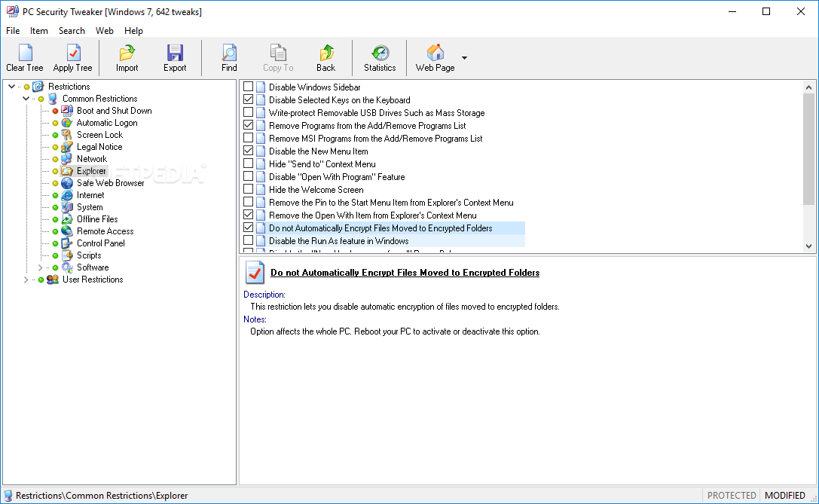Click the tweak list scrollbar down arrow

[x=808, y=246]
